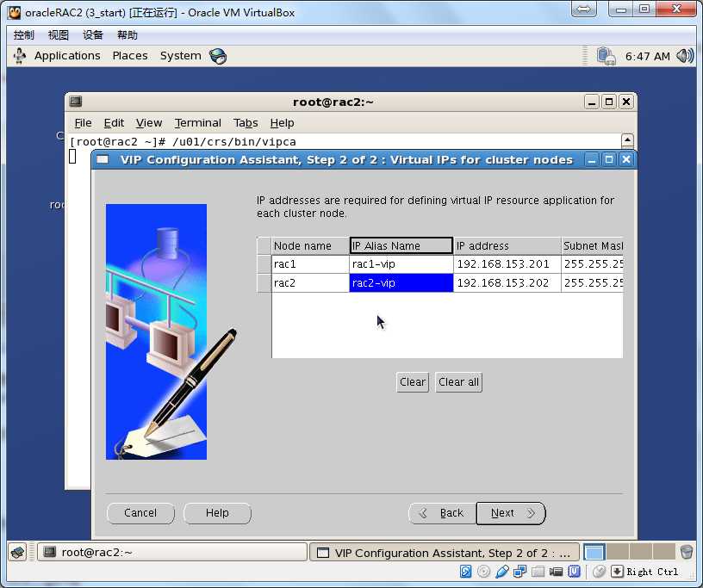Click VirtualBox hard disk status icon
The image size is (703, 588).
pyautogui.click(x=465, y=572)
